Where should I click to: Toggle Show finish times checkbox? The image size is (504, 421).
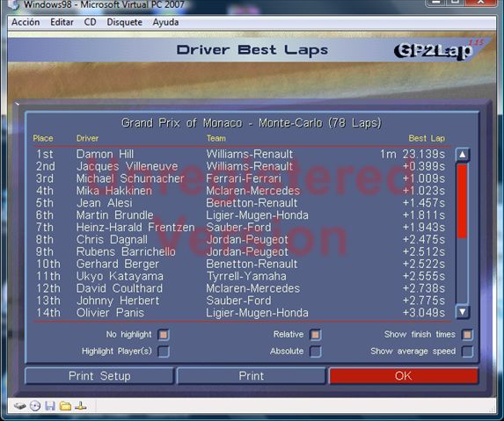(467, 335)
